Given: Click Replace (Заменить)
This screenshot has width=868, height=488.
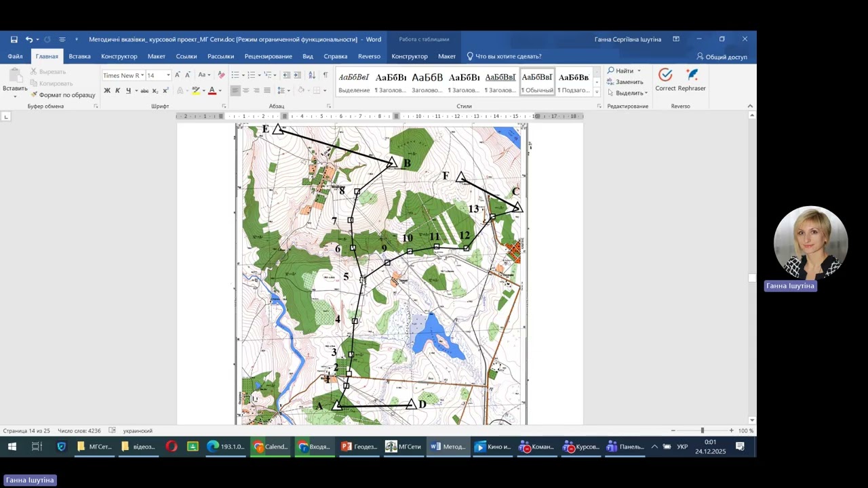Looking at the screenshot, I should 625,82.
